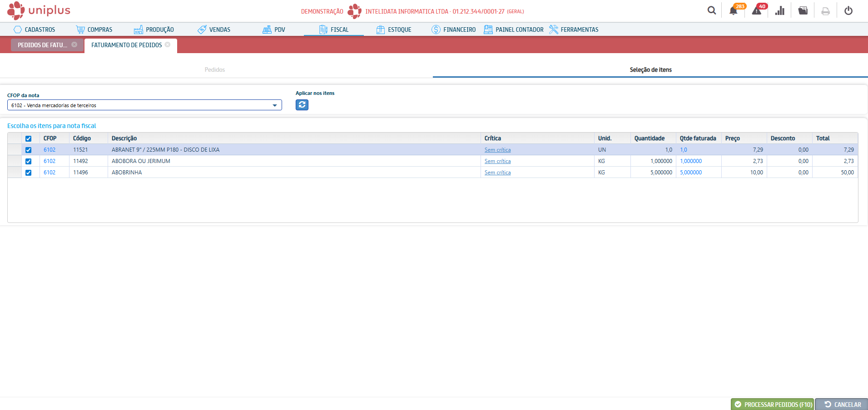
Task: Open Sem crítica link for ABRANET row
Action: point(497,150)
